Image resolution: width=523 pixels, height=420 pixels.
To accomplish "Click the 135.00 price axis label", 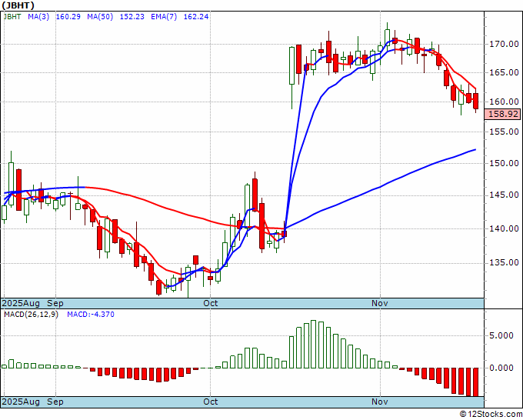I will pos(504,262).
